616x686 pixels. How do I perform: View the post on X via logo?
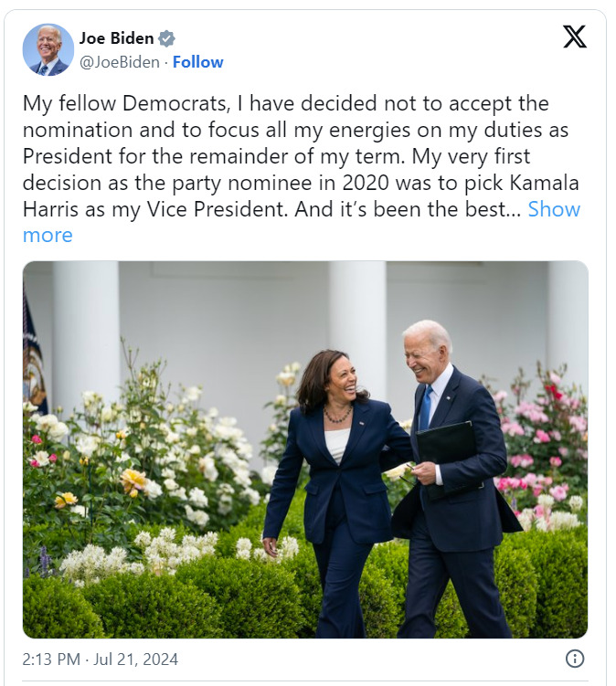click(x=575, y=38)
